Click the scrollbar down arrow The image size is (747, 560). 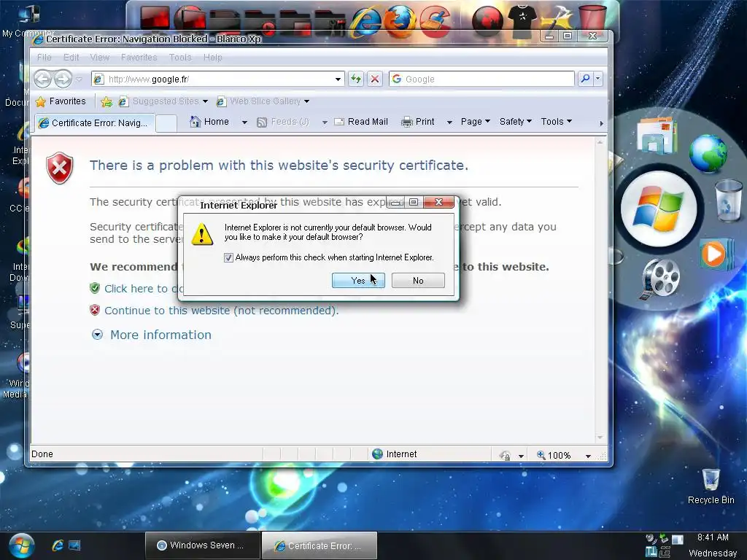click(600, 437)
